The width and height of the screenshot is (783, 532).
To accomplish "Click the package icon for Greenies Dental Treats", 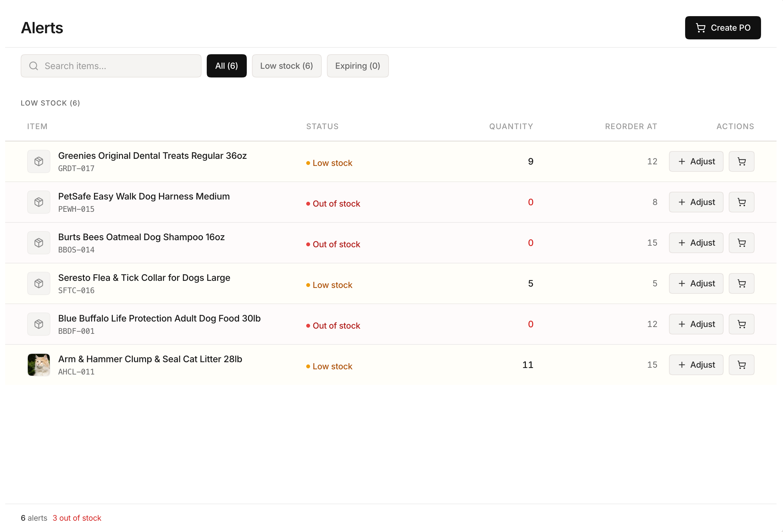I will click(38, 161).
